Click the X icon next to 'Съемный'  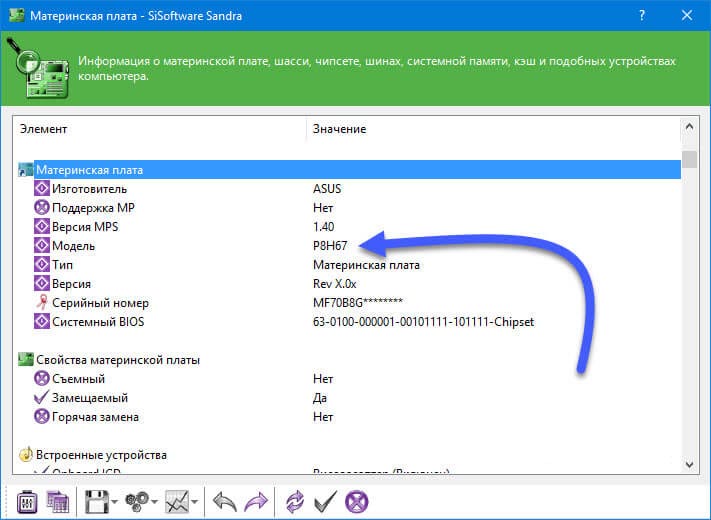tap(42, 379)
